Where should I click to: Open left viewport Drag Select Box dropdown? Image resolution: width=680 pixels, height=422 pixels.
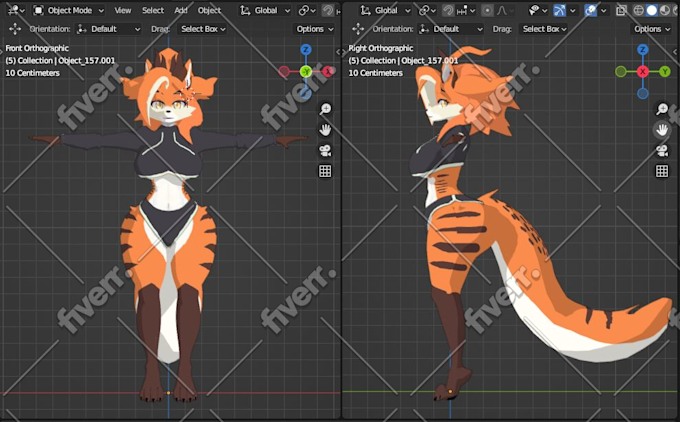[x=203, y=29]
